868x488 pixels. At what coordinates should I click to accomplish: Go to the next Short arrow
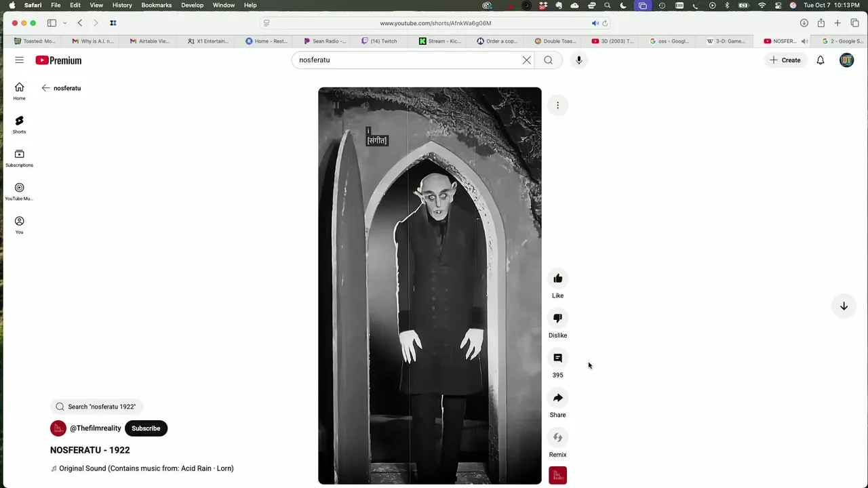tap(844, 306)
